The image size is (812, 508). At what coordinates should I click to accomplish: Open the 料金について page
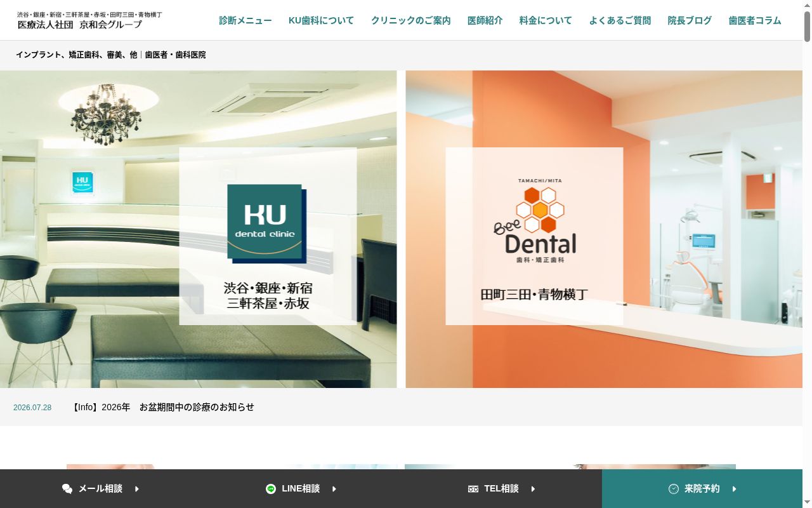(x=546, y=20)
